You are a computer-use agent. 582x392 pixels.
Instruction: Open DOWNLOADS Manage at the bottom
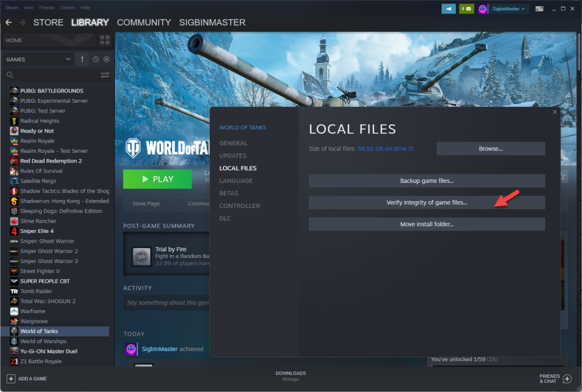[290, 376]
